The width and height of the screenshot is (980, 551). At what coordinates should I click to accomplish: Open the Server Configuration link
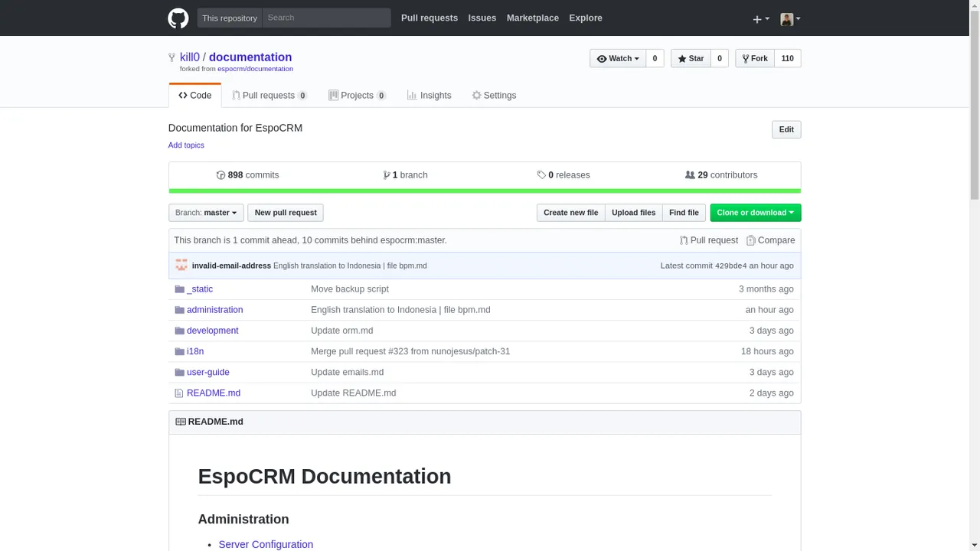coord(266,545)
